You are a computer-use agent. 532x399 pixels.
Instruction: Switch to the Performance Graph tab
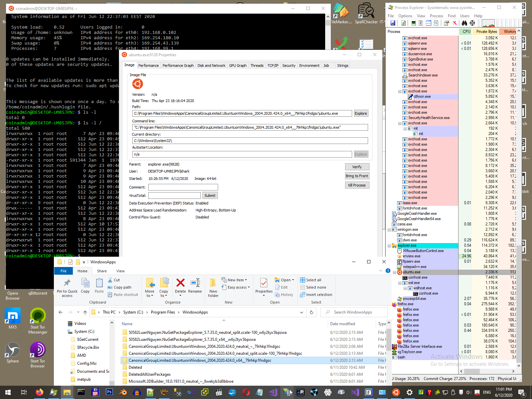coord(178,66)
